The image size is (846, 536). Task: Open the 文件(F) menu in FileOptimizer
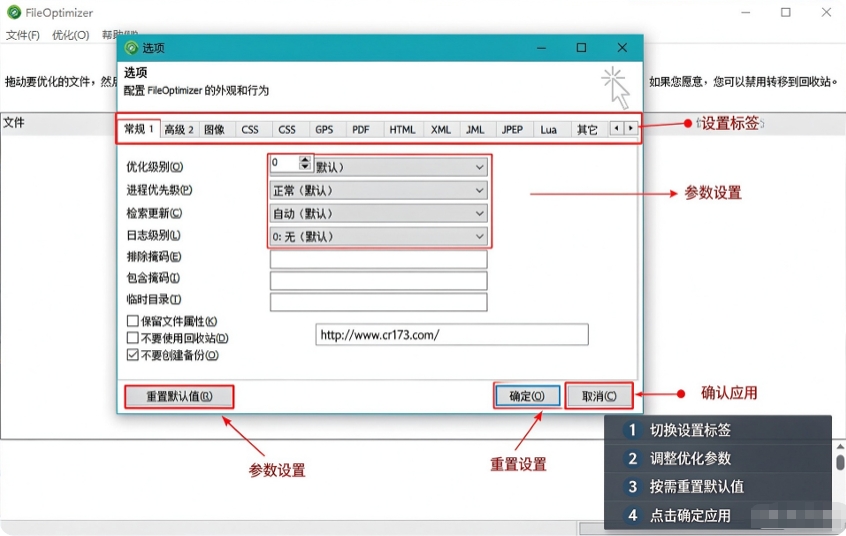point(23,35)
